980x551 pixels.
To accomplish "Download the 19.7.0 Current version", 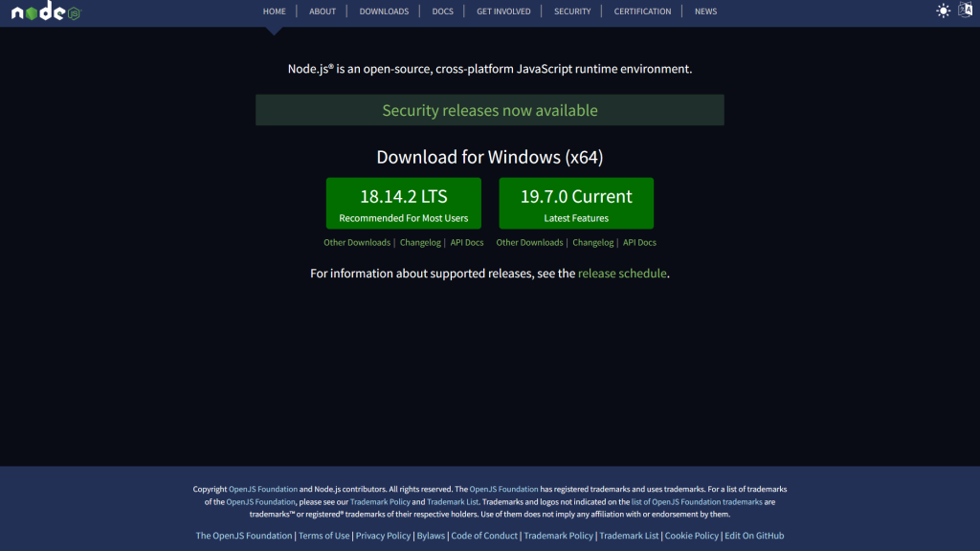I will (576, 203).
